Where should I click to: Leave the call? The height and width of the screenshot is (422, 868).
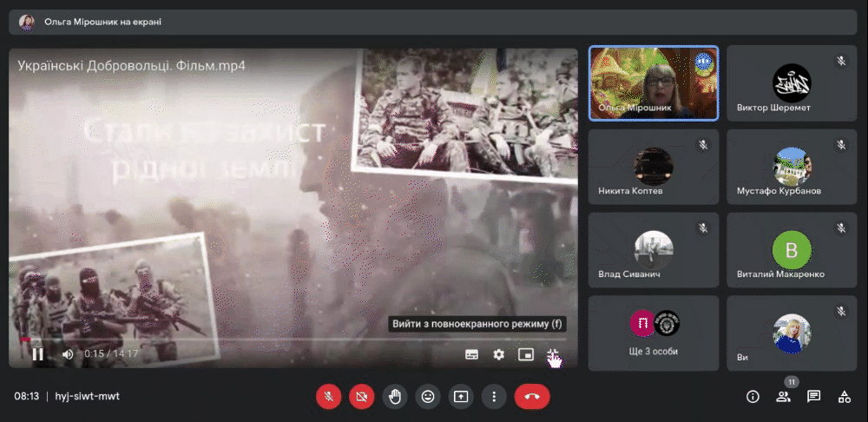(532, 397)
